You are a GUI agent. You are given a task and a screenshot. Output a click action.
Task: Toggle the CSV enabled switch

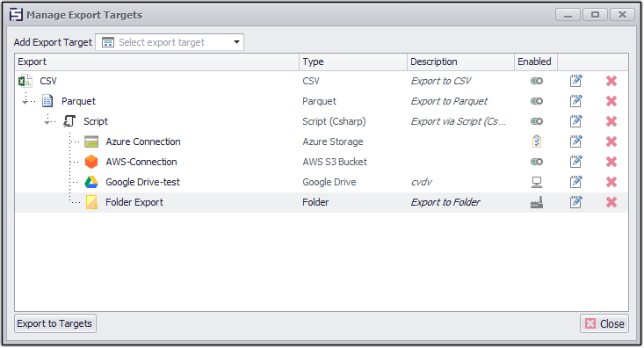(537, 81)
